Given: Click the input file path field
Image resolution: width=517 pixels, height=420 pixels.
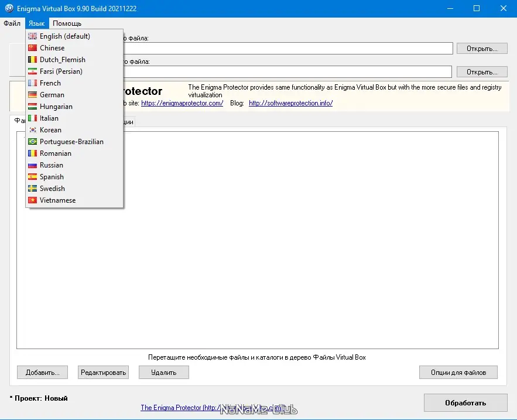Looking at the screenshot, I should click(287, 48).
